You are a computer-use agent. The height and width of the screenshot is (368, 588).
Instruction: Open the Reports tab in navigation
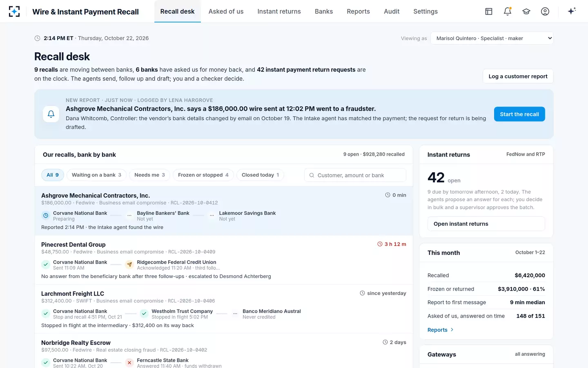pyautogui.click(x=359, y=11)
